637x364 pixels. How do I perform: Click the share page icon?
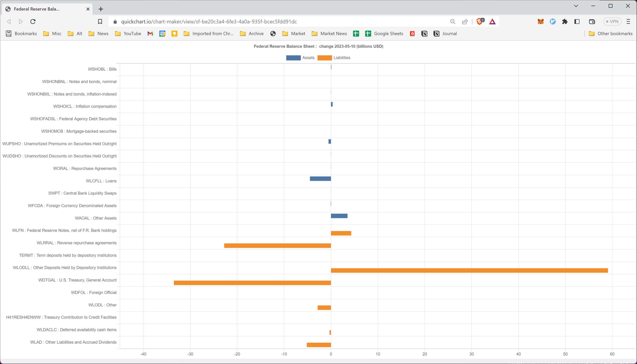tap(465, 22)
